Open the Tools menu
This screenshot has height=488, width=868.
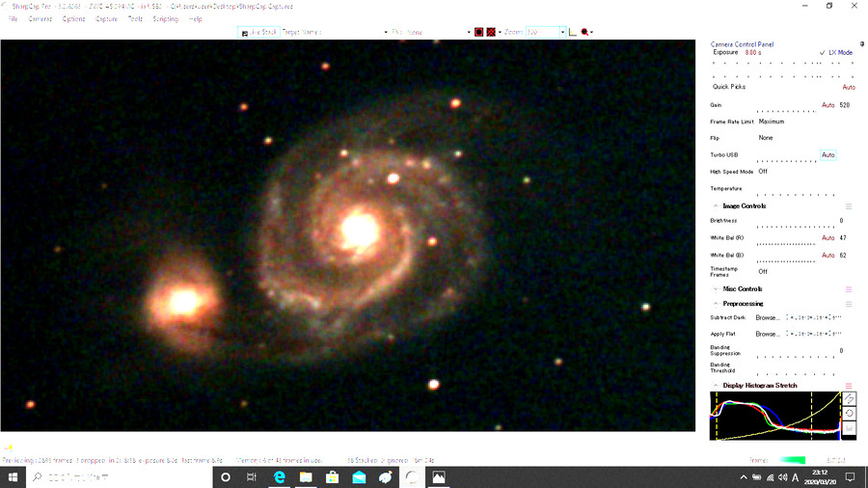pyautogui.click(x=135, y=19)
